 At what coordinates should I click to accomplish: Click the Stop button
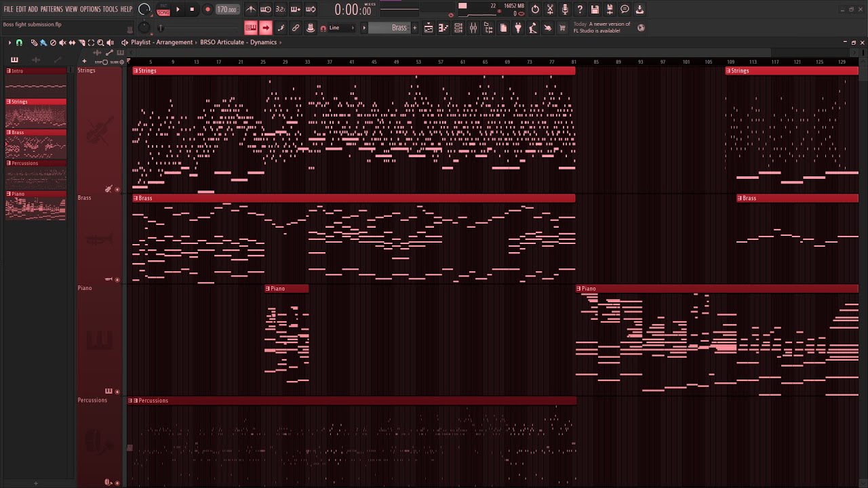click(x=192, y=9)
